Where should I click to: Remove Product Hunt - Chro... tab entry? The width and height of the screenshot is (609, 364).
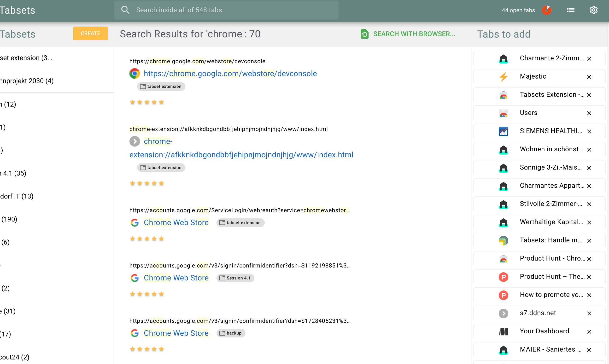tap(589, 259)
